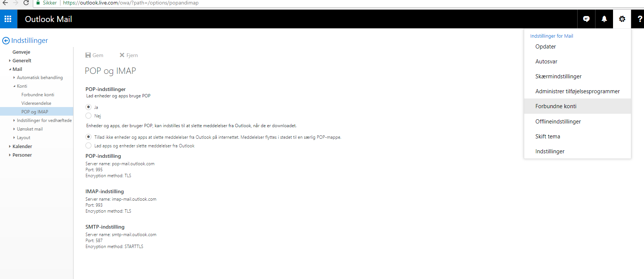This screenshot has height=279, width=644.
Task: Expand the Uønsket mail node
Action: (x=14, y=129)
